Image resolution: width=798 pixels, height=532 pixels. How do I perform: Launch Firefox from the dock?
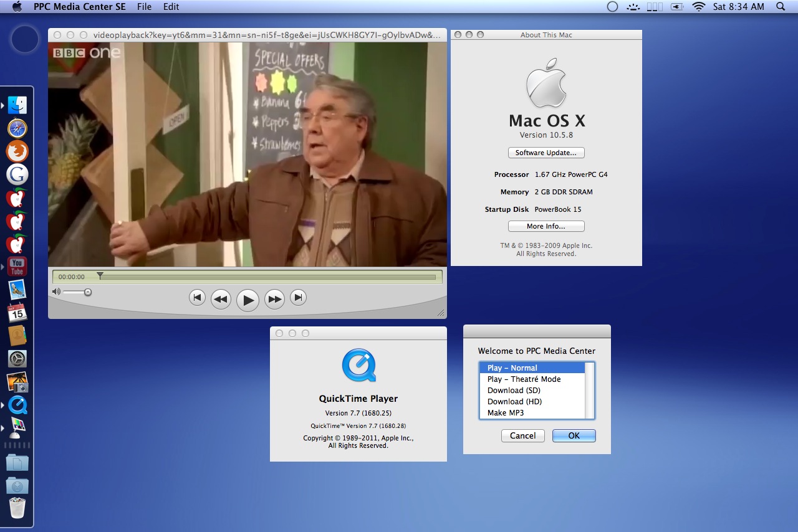pos(17,151)
